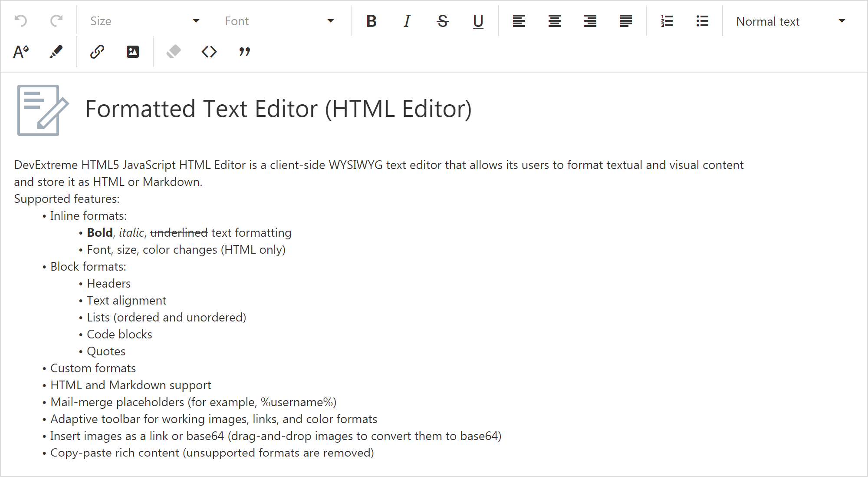
Task: Open the font color picker
Action: tap(21, 52)
